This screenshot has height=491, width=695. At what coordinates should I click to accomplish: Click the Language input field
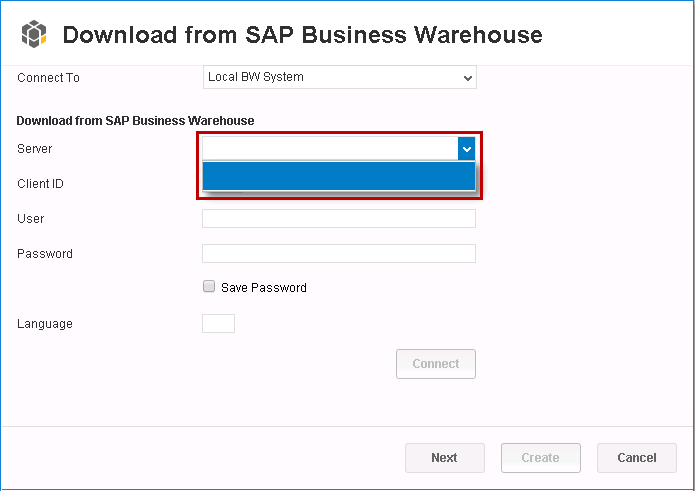click(219, 323)
